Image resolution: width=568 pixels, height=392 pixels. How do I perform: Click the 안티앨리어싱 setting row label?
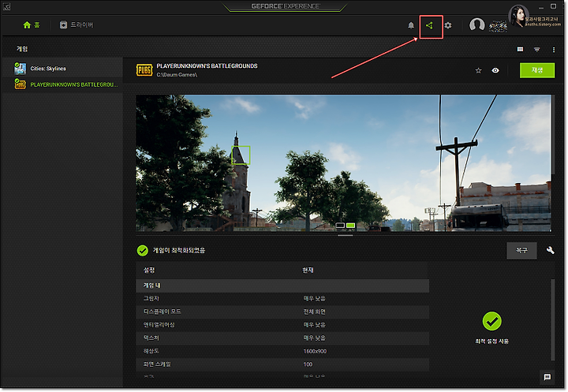point(159,325)
